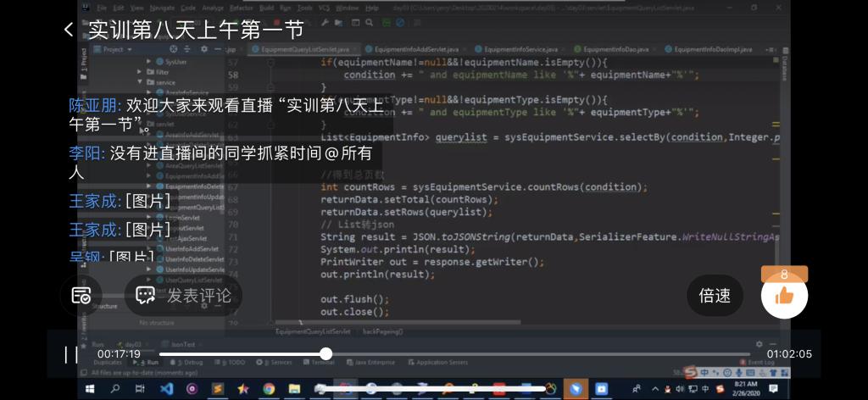
Task: Select SysUser class in project tree
Action: [x=175, y=62]
